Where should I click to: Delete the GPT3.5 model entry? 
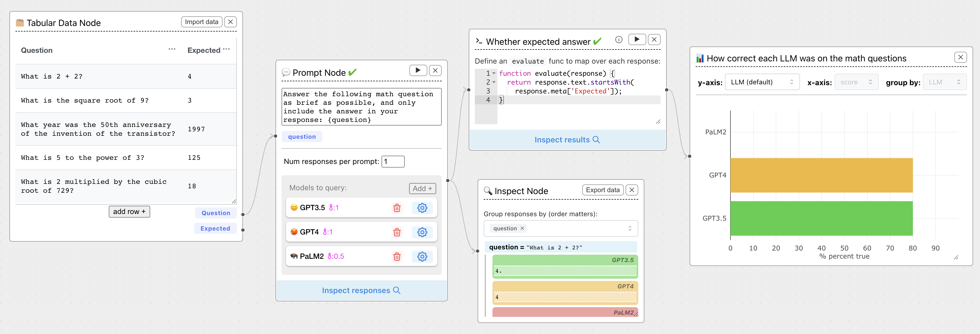(396, 208)
